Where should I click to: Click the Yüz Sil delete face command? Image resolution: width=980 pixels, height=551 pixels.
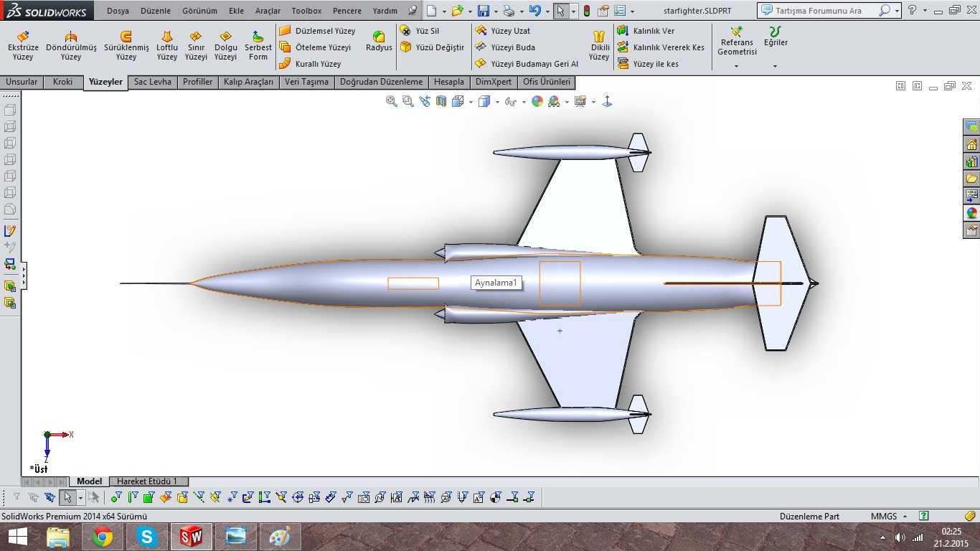(420, 31)
